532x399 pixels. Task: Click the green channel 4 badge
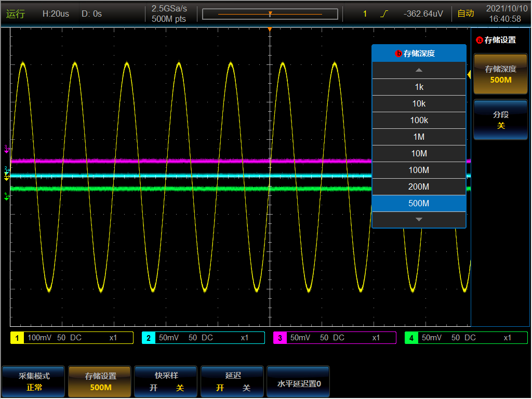[x=411, y=338]
